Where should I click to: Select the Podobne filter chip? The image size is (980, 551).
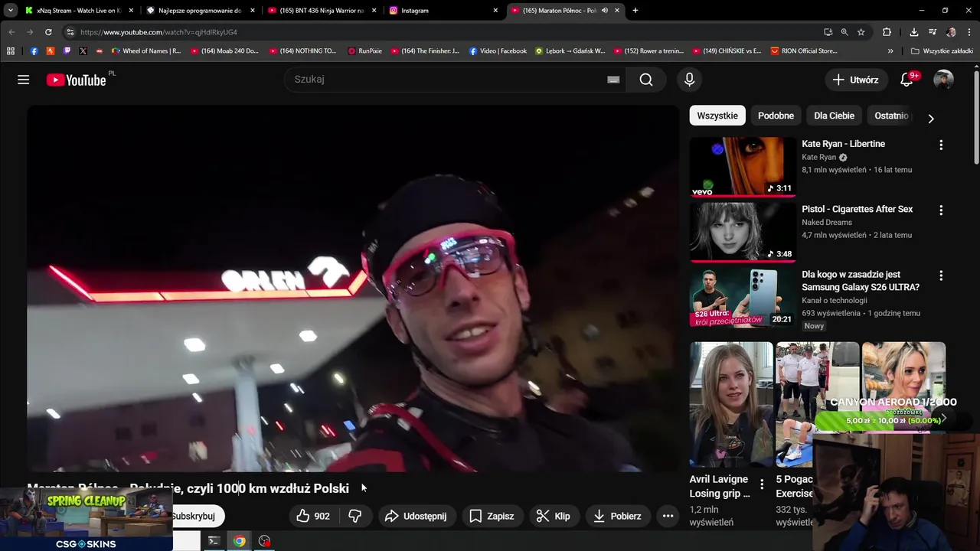pyautogui.click(x=776, y=116)
